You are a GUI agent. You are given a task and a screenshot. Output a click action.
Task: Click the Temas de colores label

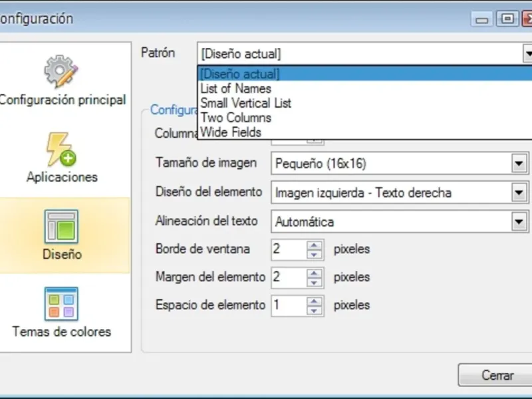(x=62, y=331)
